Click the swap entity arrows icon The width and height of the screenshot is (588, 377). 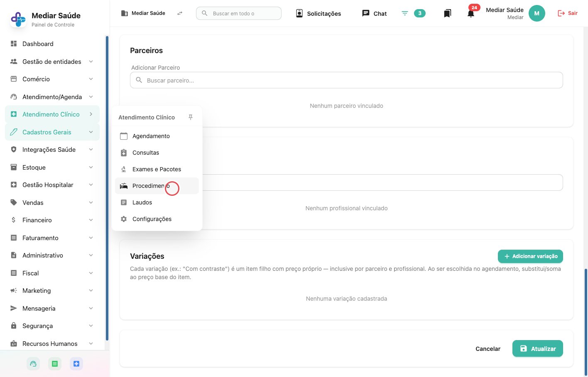(x=180, y=13)
